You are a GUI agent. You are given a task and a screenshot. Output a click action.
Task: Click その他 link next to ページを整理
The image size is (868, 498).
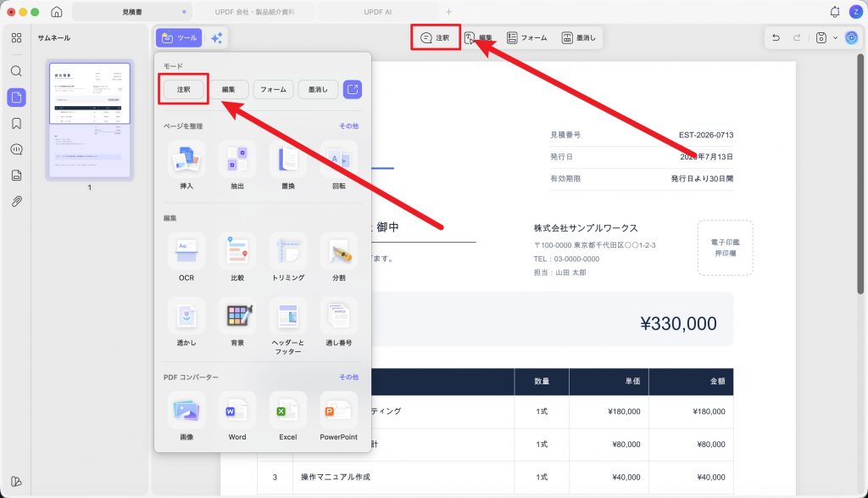click(x=348, y=126)
